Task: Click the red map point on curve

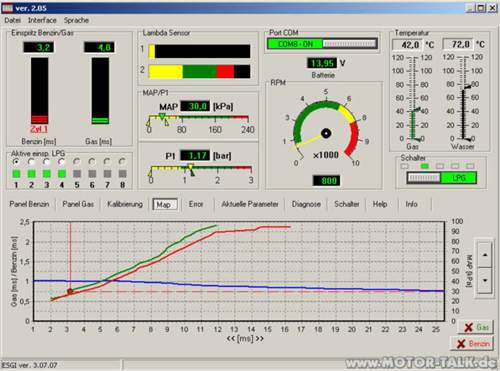Action: pyautogui.click(x=70, y=292)
